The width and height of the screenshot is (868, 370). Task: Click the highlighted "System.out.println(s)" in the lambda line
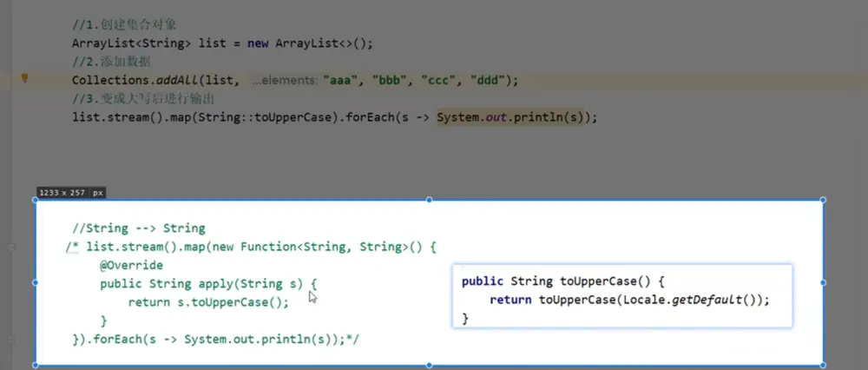510,117
